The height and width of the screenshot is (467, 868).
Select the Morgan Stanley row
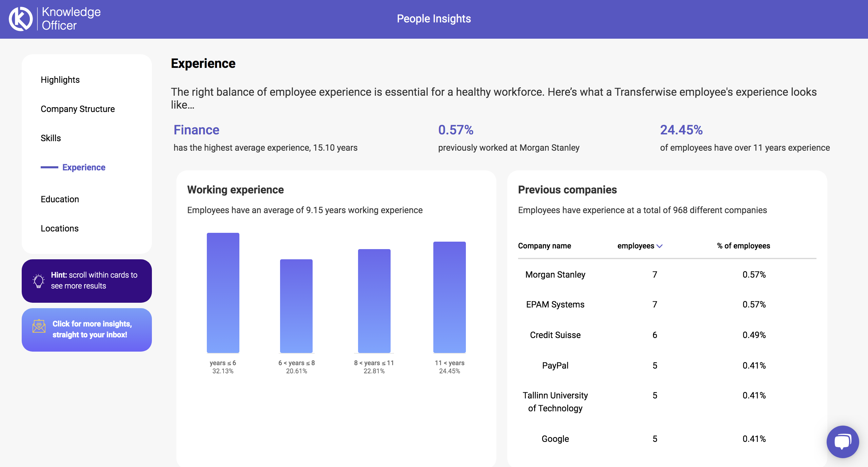pos(555,275)
